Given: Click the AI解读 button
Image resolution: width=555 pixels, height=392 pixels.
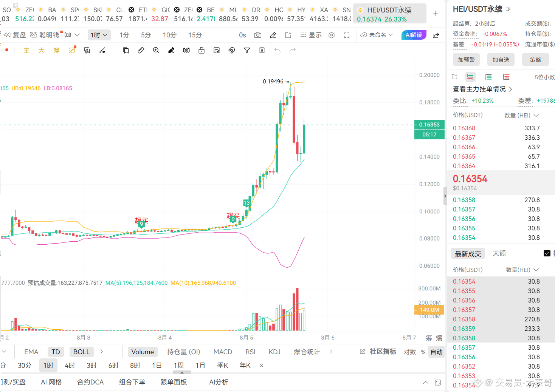Looking at the screenshot, I should (414, 35).
